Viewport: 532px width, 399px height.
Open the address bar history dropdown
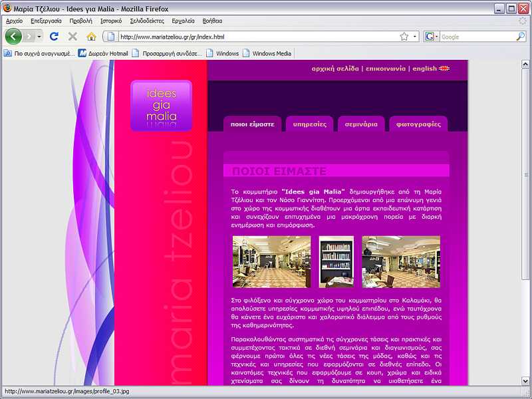click(414, 37)
